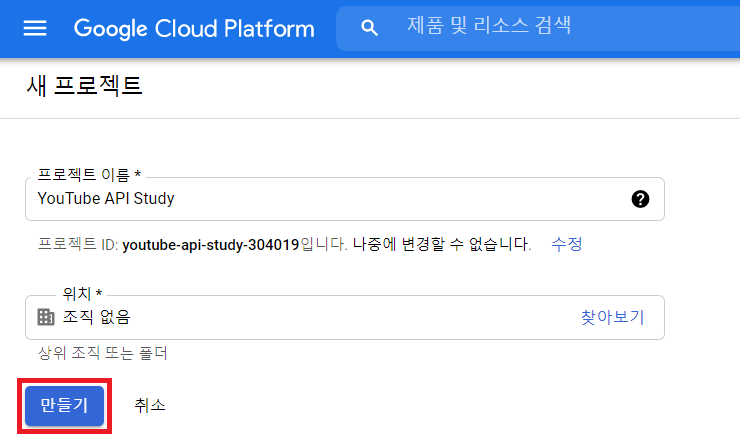This screenshot has width=740, height=442.
Task: Click 찾아보기 to browse locations
Action: coord(612,317)
